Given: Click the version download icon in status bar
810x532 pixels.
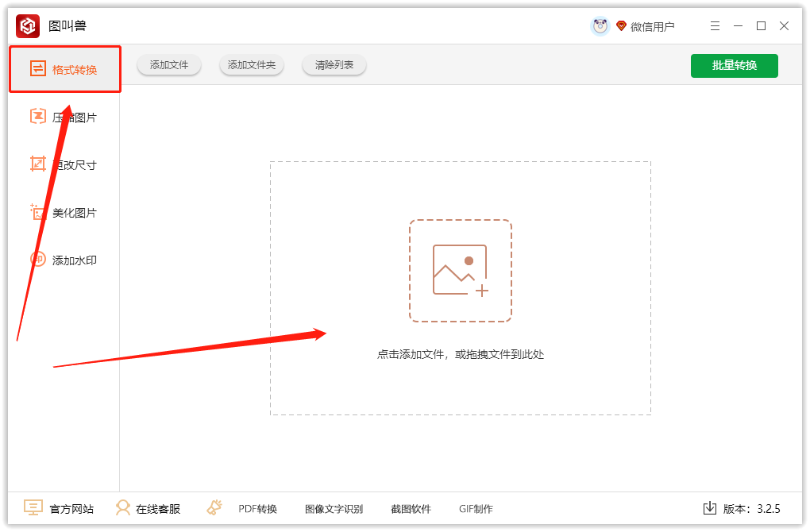Looking at the screenshot, I should 709,508.
